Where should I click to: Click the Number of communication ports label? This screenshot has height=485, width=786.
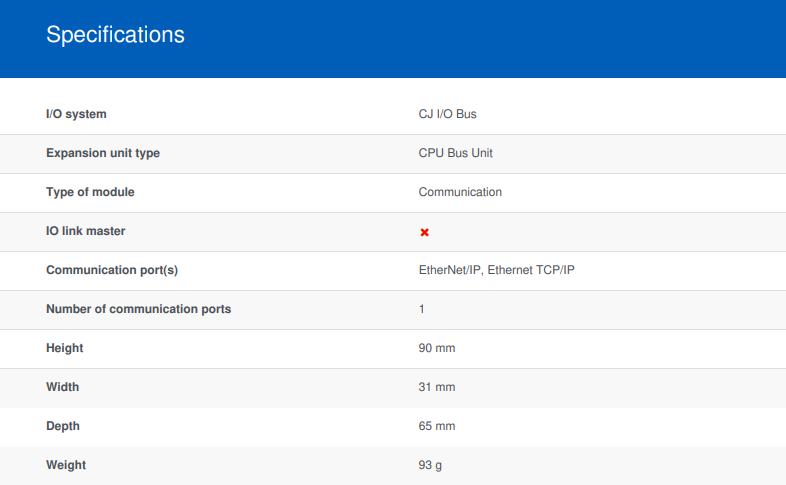click(x=138, y=309)
